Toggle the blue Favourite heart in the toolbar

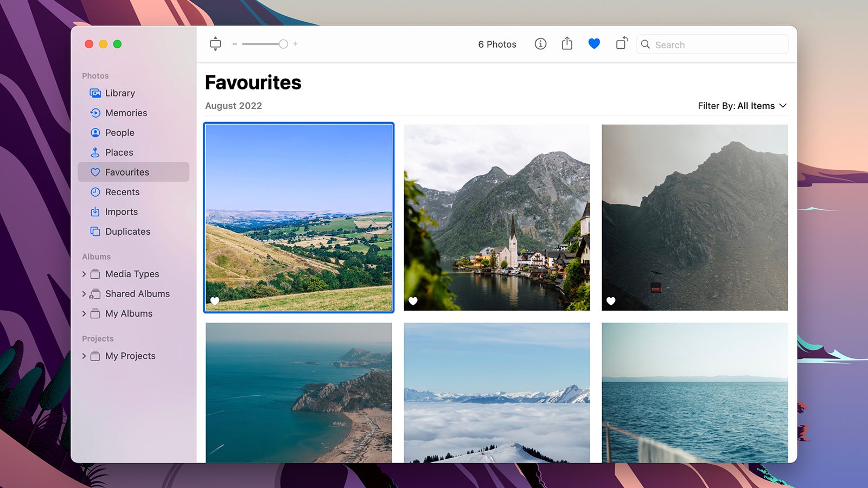pos(593,44)
